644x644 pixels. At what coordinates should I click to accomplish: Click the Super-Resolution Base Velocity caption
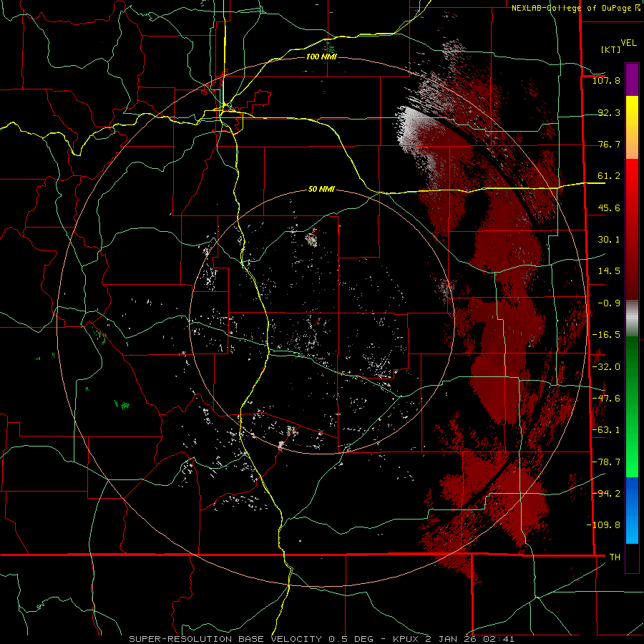pos(321,639)
